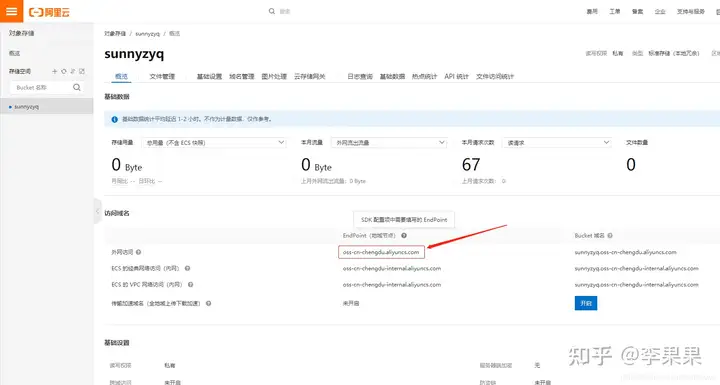Image resolution: width=720 pixels, height=385 pixels.
Task: Switch to the 云存储网关 tab
Action: point(309,76)
